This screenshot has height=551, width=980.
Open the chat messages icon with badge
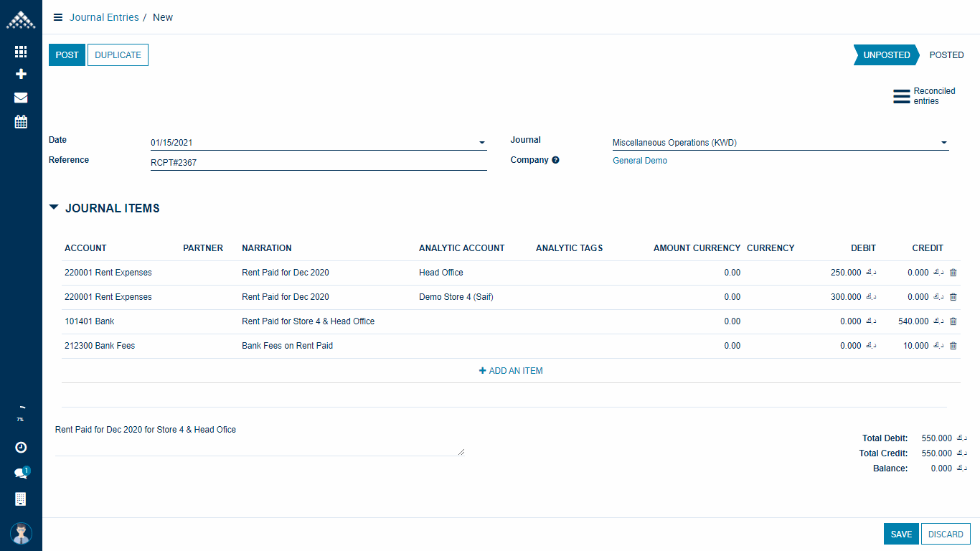click(21, 473)
